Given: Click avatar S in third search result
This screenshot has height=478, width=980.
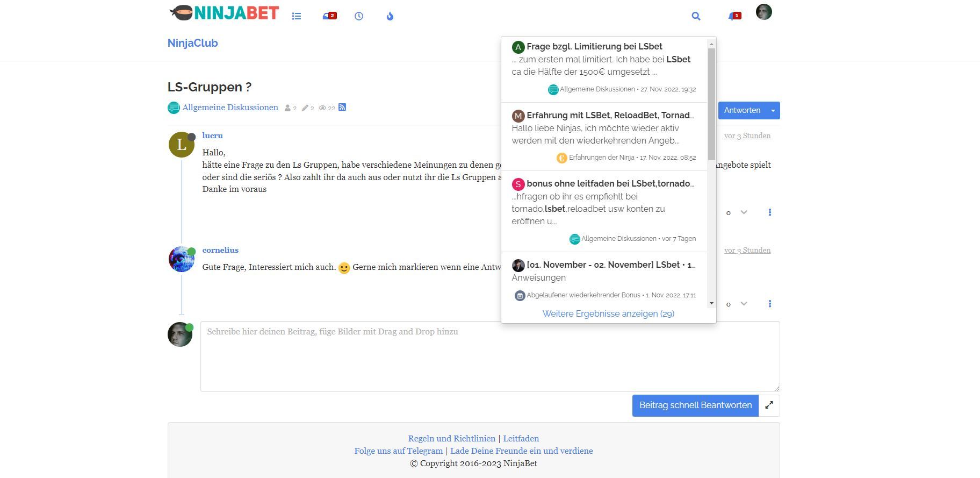Looking at the screenshot, I should pos(518,184).
